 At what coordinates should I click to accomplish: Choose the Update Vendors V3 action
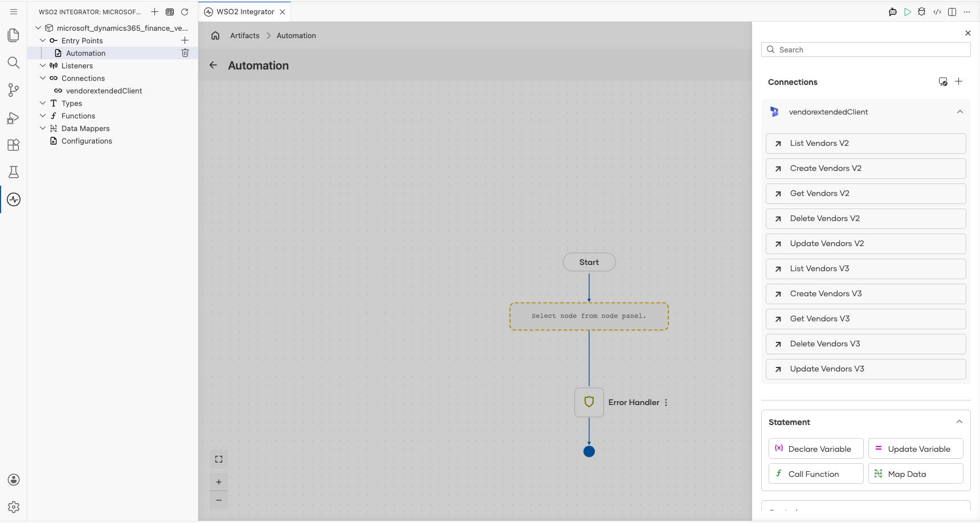(x=866, y=369)
